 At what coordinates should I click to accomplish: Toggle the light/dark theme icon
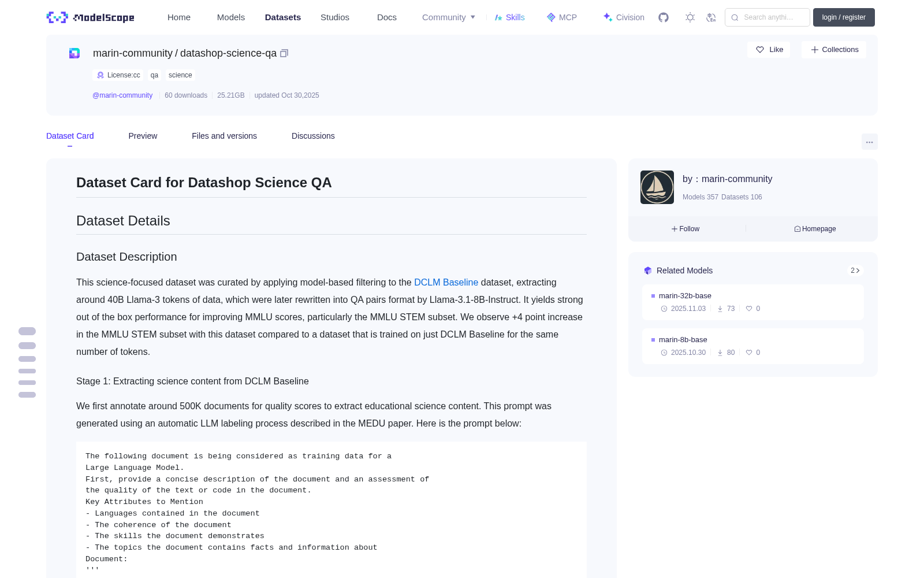(690, 17)
